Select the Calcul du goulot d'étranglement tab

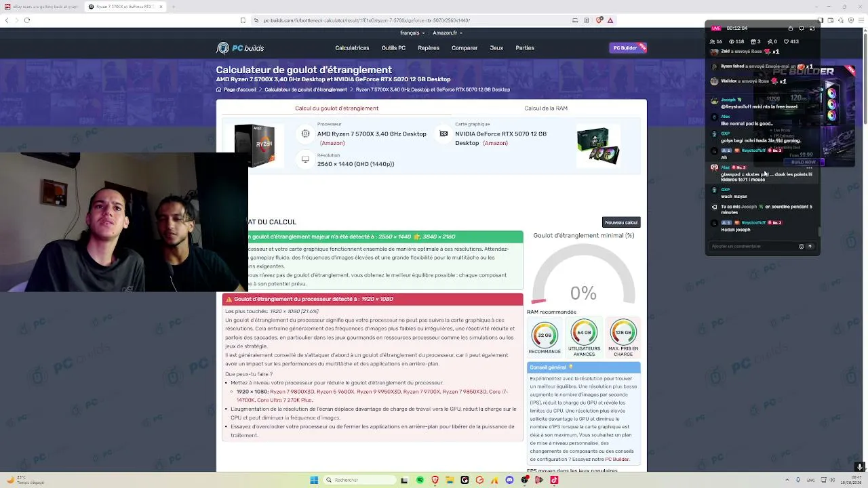pyautogui.click(x=336, y=108)
